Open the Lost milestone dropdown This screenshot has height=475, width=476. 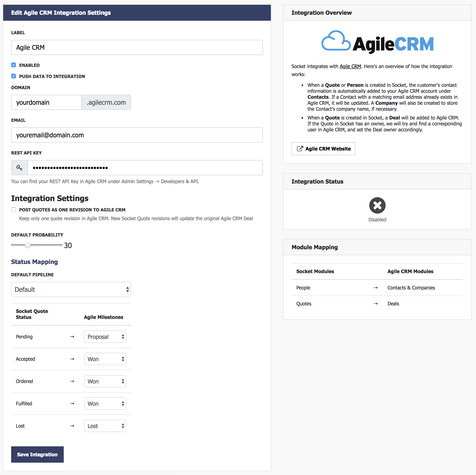(x=105, y=426)
